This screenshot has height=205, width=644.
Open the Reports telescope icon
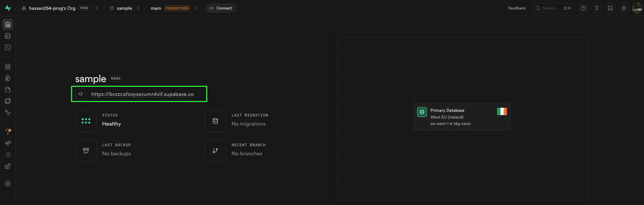coord(8,143)
